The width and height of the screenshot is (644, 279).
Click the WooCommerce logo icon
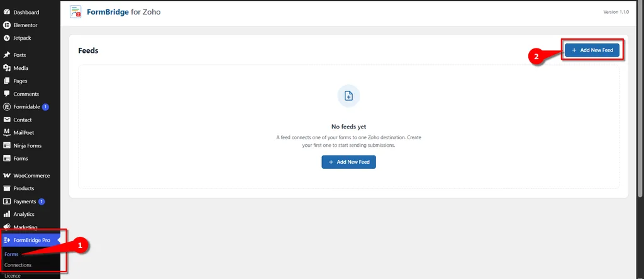pos(6,176)
